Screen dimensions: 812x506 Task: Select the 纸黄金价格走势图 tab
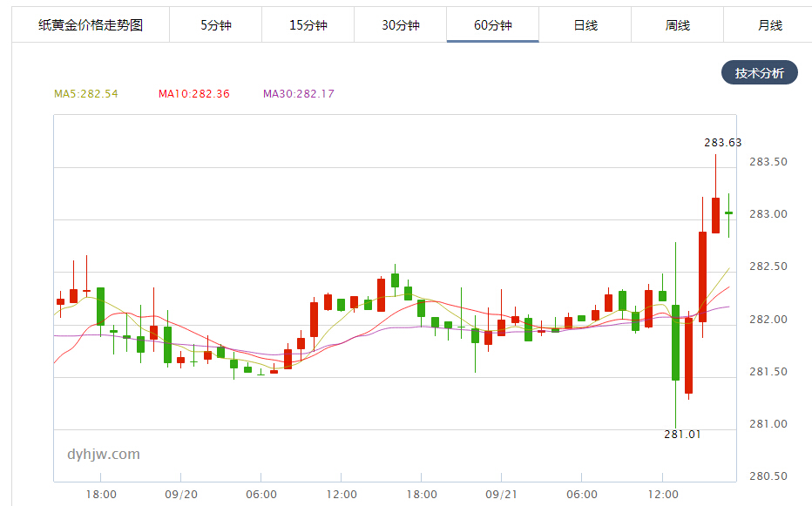(91, 25)
